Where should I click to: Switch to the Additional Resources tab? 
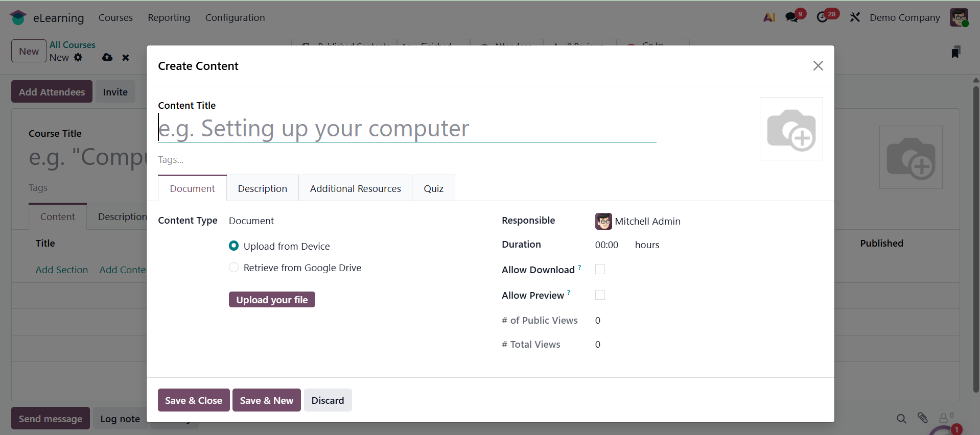click(x=356, y=188)
